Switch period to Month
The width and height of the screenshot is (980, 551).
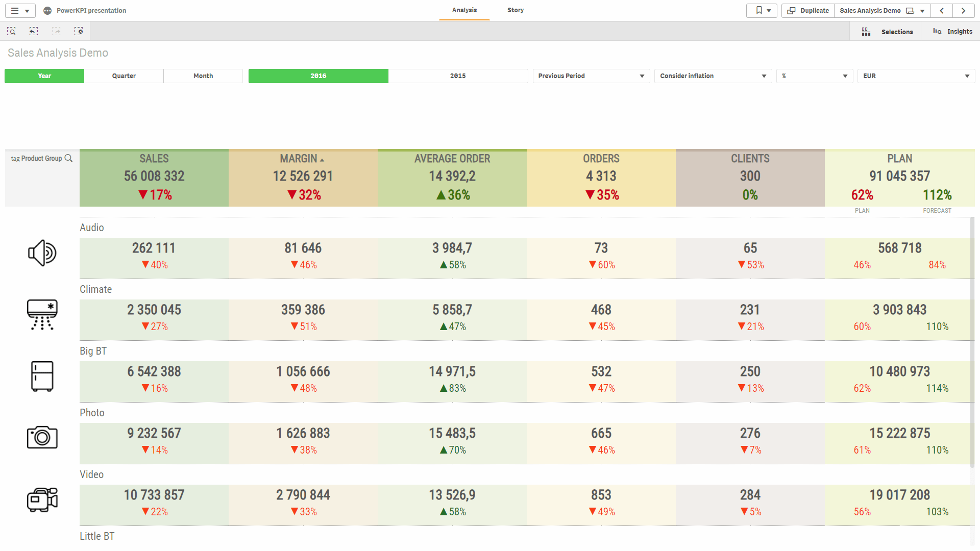point(203,76)
